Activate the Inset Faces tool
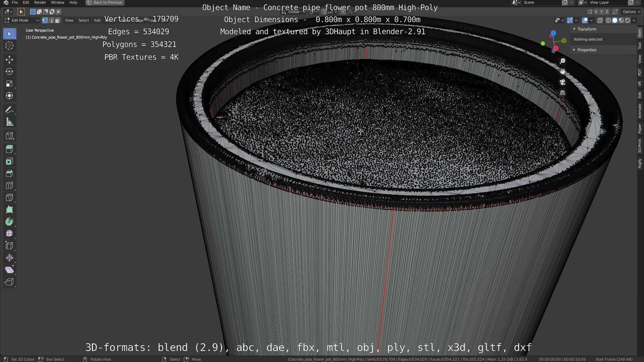Screen dimensions: 644x362 9,162
